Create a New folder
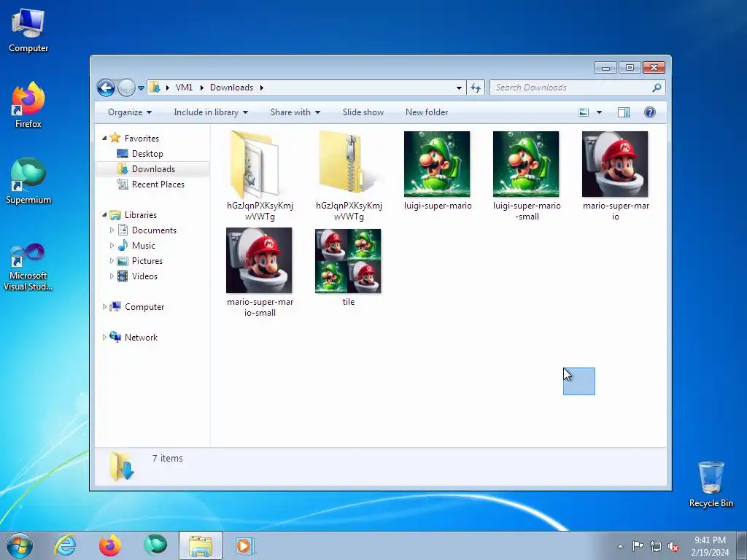 coord(427,112)
